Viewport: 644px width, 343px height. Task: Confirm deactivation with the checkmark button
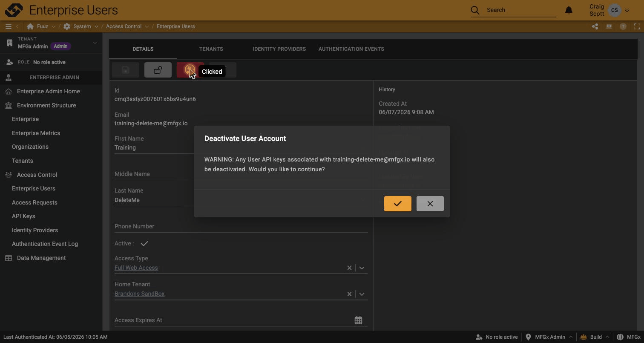point(397,204)
